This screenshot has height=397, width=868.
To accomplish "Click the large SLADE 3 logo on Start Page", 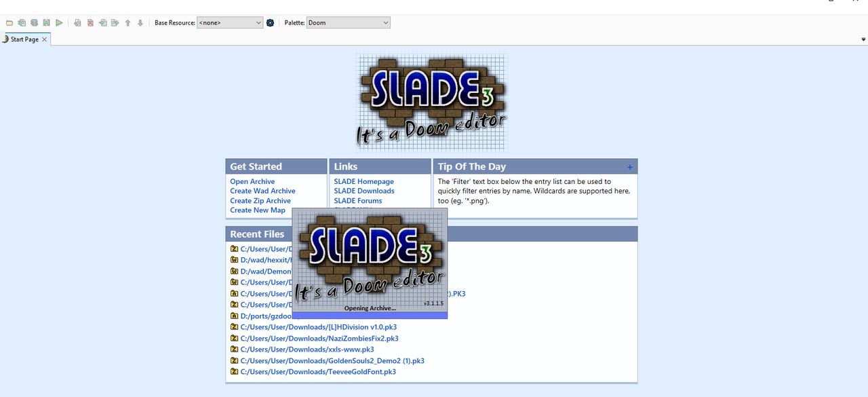I will pyautogui.click(x=432, y=102).
